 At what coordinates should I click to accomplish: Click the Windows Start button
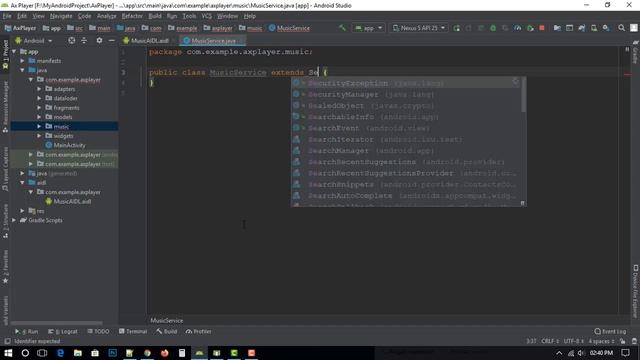(8, 353)
